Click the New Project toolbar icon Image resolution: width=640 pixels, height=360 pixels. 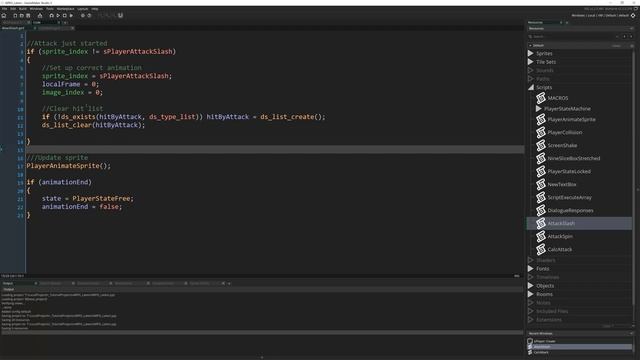[x=15, y=16]
